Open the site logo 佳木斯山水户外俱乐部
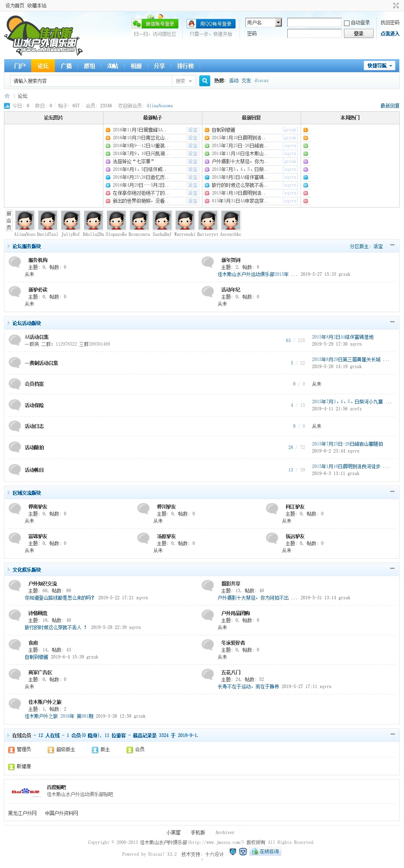 pos(43,36)
